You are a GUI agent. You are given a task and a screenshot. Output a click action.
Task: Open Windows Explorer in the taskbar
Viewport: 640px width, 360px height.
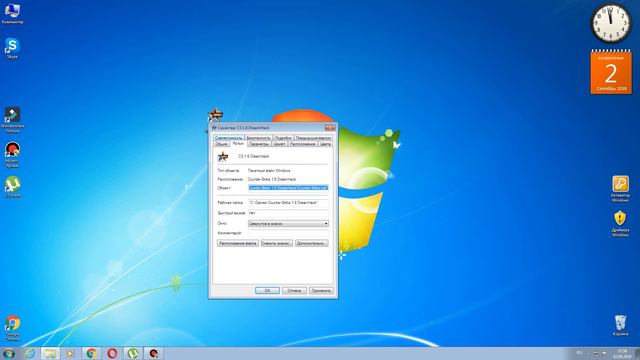tap(50, 353)
